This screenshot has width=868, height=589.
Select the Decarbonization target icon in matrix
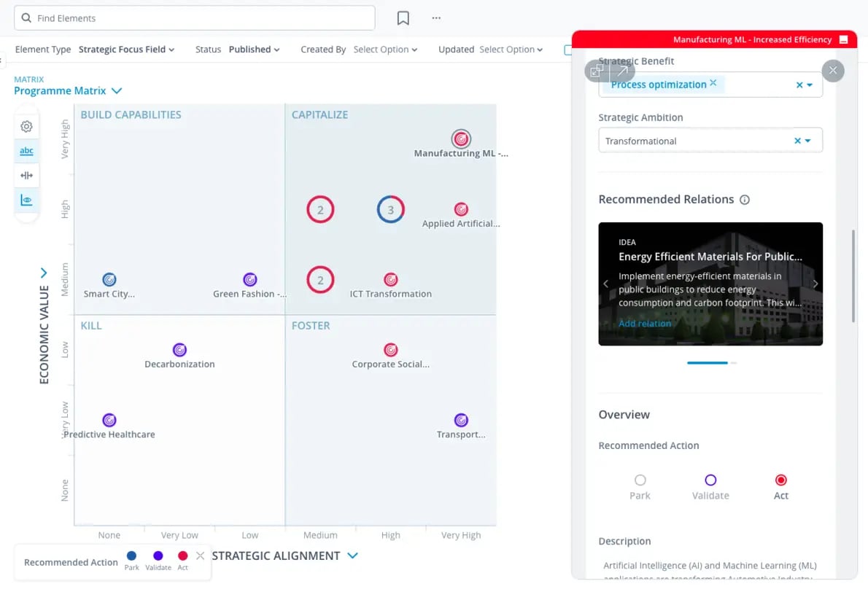pos(179,350)
